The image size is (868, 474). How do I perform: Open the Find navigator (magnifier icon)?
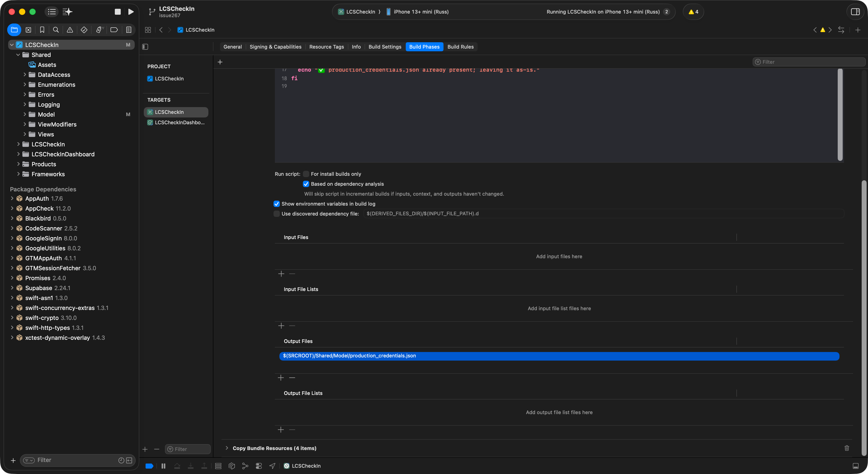pos(56,30)
